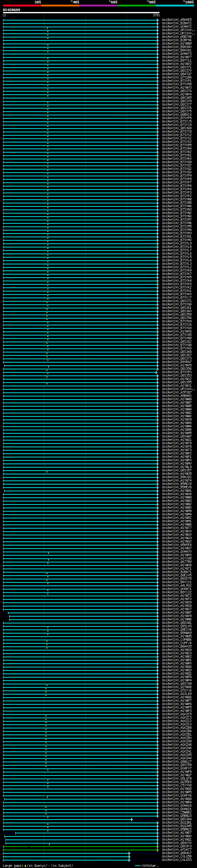Click green-bar hit UniRef100_A7U4T7
The image size is (197, 868).
177,849
